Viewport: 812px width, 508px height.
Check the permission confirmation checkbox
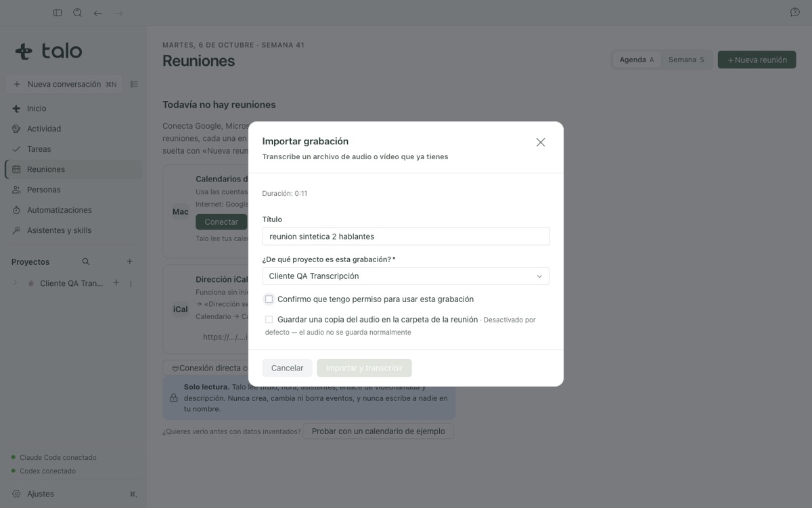[269, 299]
